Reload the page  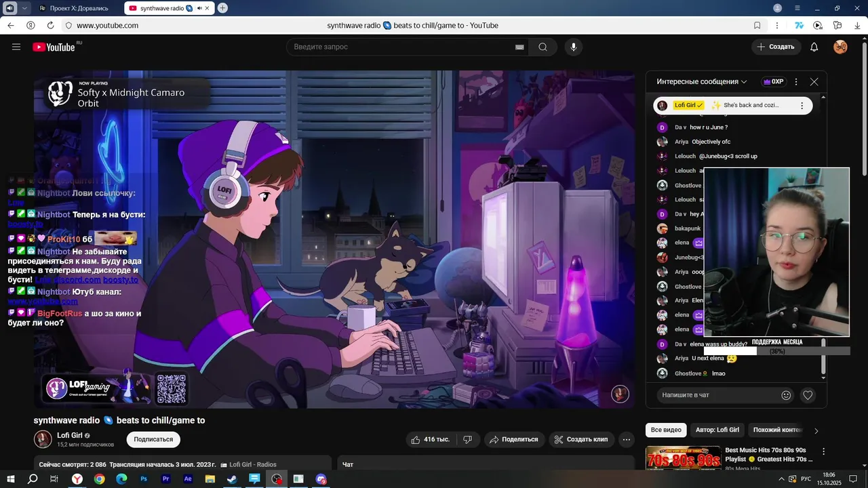click(50, 25)
